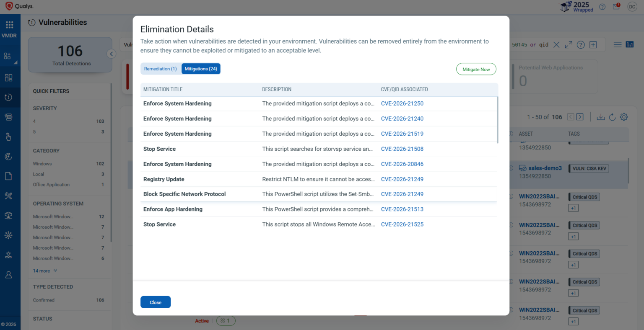Close the Elimination Details dialog

156,302
